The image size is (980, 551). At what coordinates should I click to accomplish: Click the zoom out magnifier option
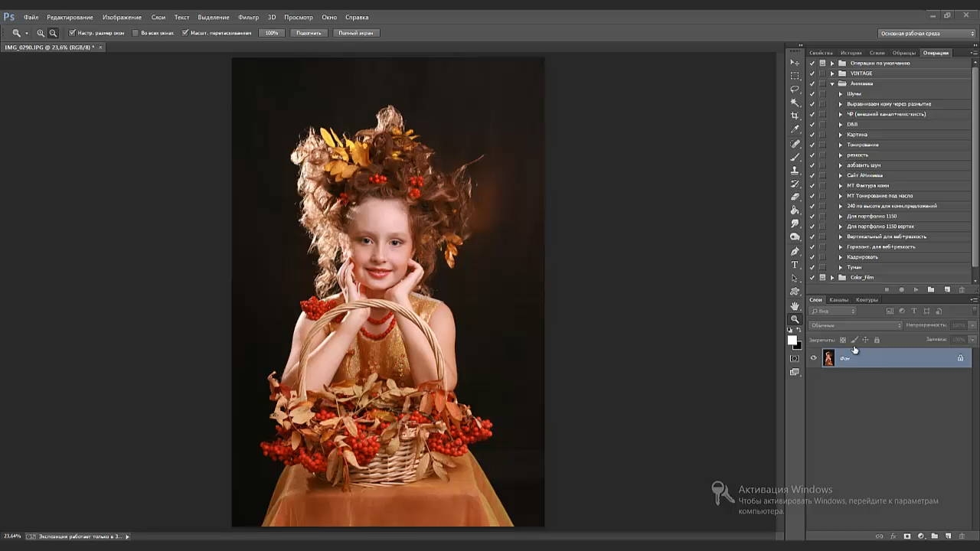pyautogui.click(x=53, y=33)
